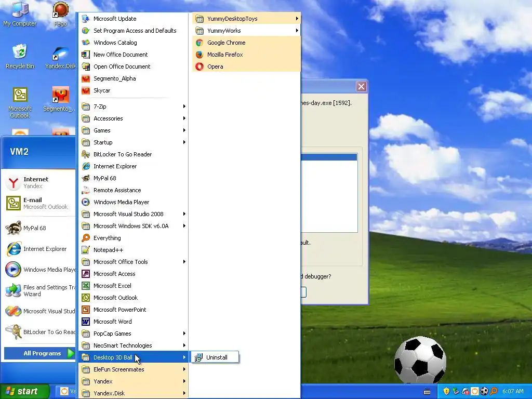Image resolution: width=532 pixels, height=399 pixels.
Task: Click the Uninstall item for Desktop 3D Ball
Action: [215, 357]
